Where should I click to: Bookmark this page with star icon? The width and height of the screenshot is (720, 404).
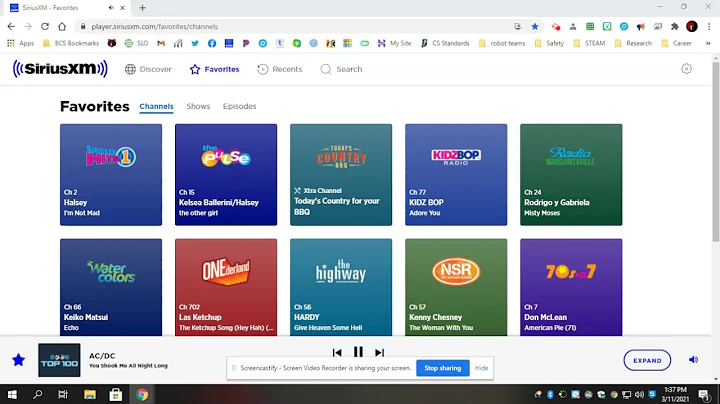(535, 27)
